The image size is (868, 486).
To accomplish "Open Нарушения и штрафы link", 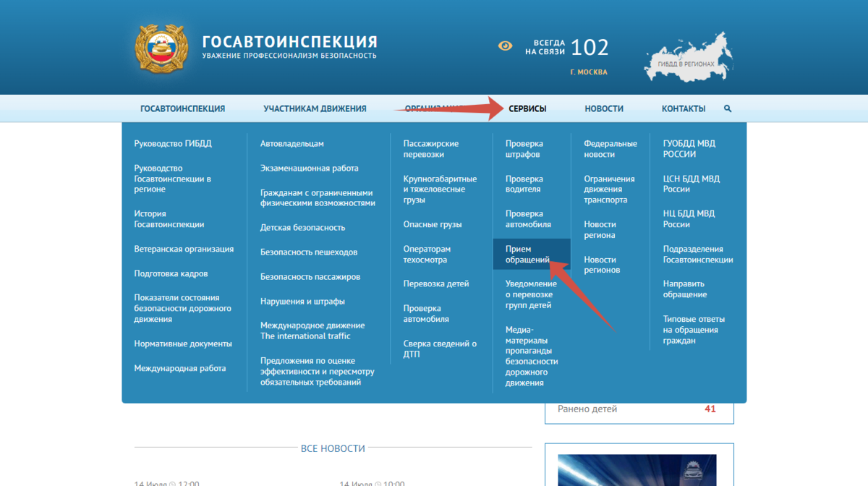I will (x=302, y=301).
